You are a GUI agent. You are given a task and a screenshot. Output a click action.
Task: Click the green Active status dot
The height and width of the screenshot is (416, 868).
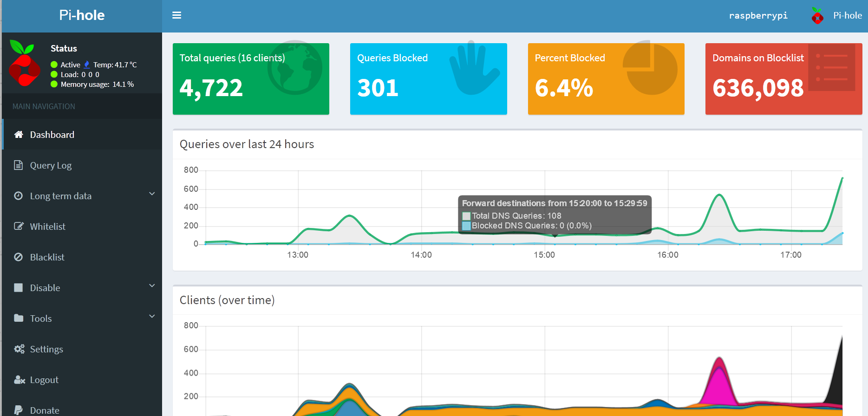(x=54, y=65)
